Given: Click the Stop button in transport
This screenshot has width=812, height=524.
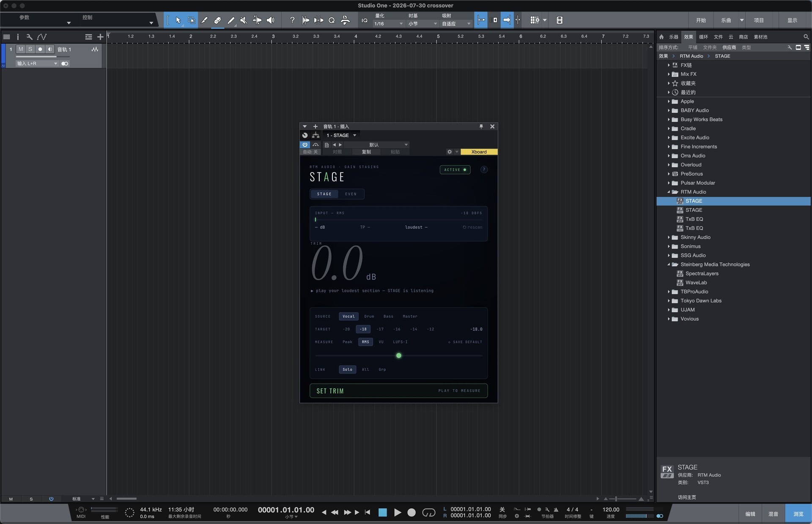Looking at the screenshot, I should [382, 512].
